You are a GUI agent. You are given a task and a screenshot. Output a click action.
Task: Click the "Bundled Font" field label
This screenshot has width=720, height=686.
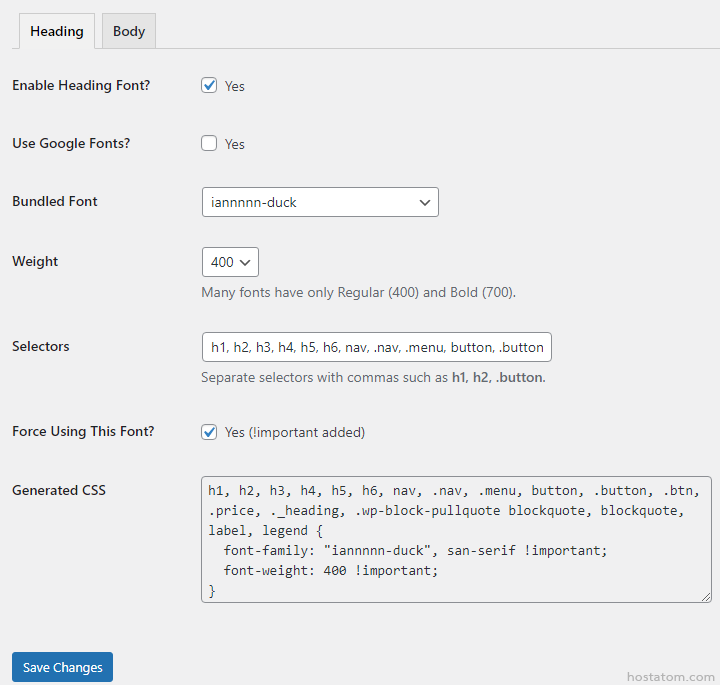55,201
